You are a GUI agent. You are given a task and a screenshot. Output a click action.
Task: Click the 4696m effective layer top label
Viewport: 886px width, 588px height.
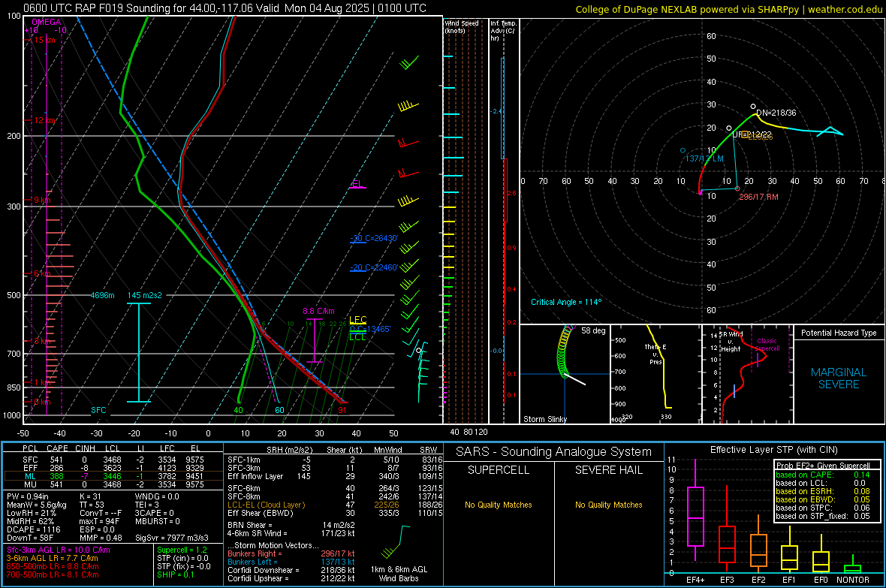(102, 295)
